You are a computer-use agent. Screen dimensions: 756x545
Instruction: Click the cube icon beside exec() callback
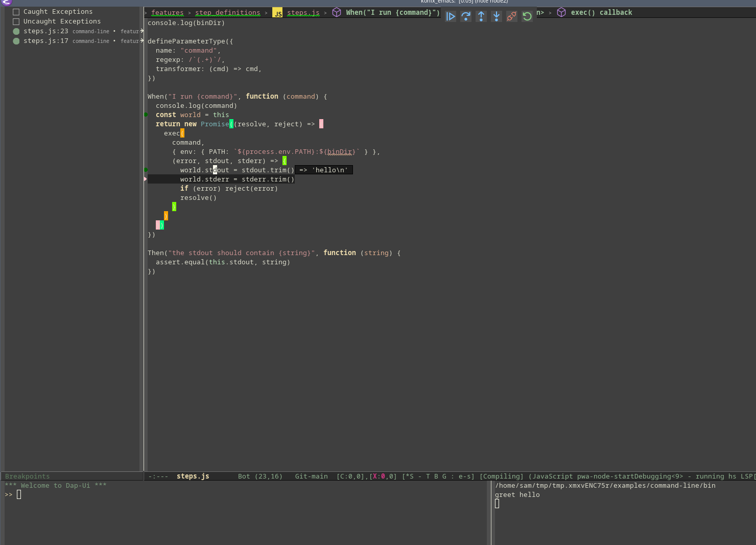561,12
